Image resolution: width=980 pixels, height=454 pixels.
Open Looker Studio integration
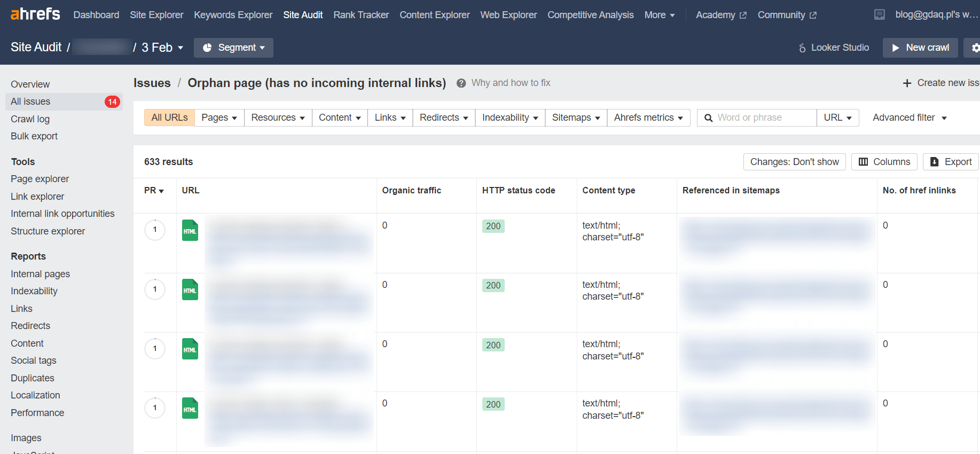pyautogui.click(x=834, y=48)
